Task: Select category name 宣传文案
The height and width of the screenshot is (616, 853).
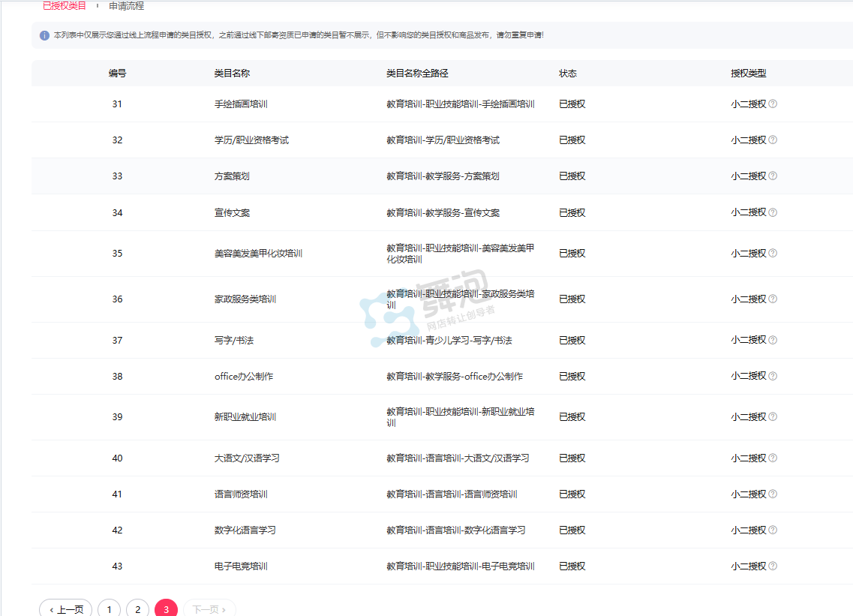Action: 232,213
